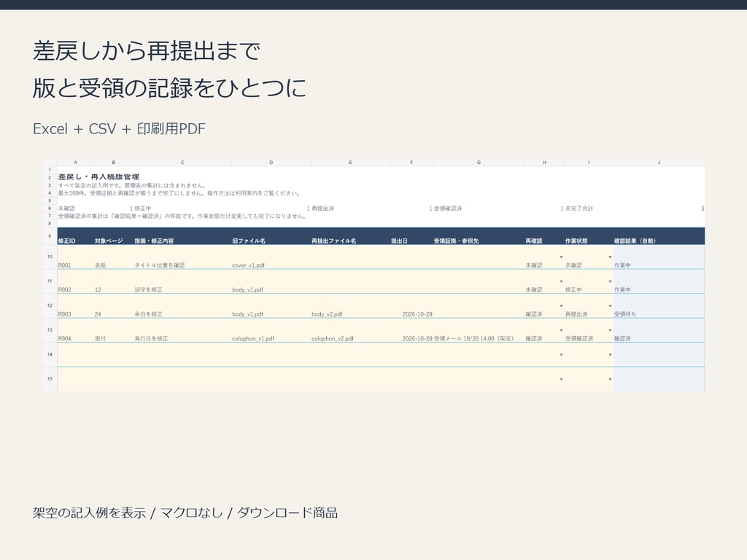747x560 pixels.
Task: Click the 奥付 page cell
Action: 114,330
